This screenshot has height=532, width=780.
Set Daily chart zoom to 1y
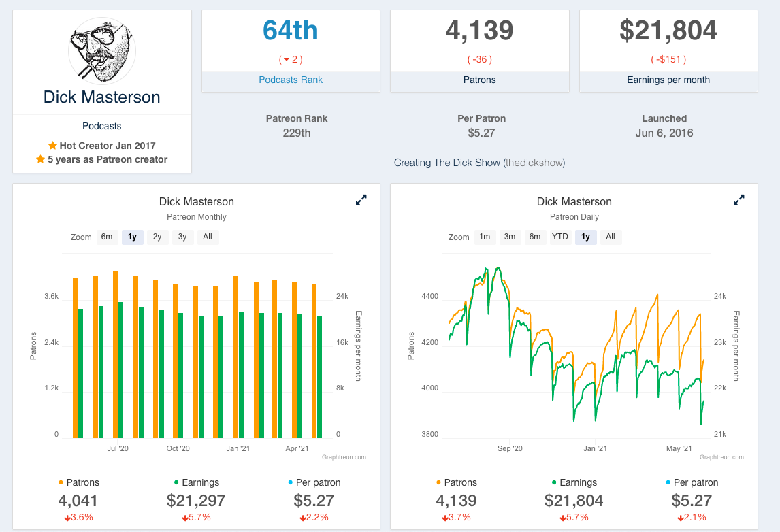point(585,237)
